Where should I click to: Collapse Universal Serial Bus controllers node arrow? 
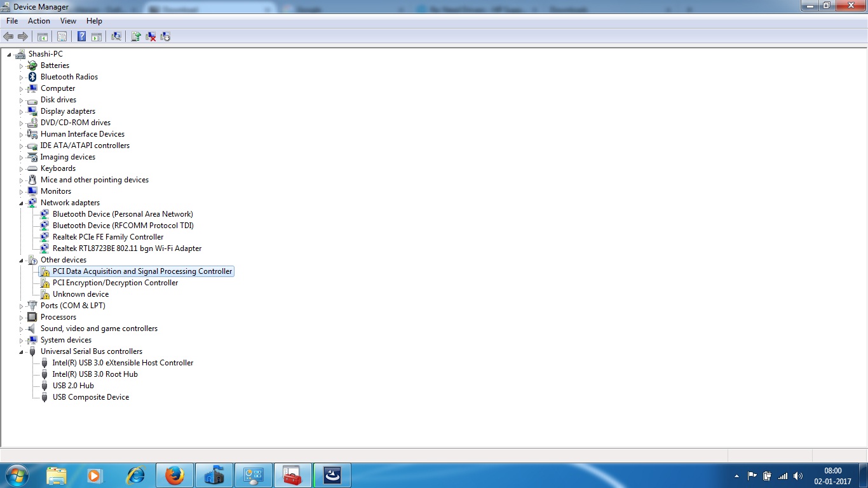click(x=21, y=352)
